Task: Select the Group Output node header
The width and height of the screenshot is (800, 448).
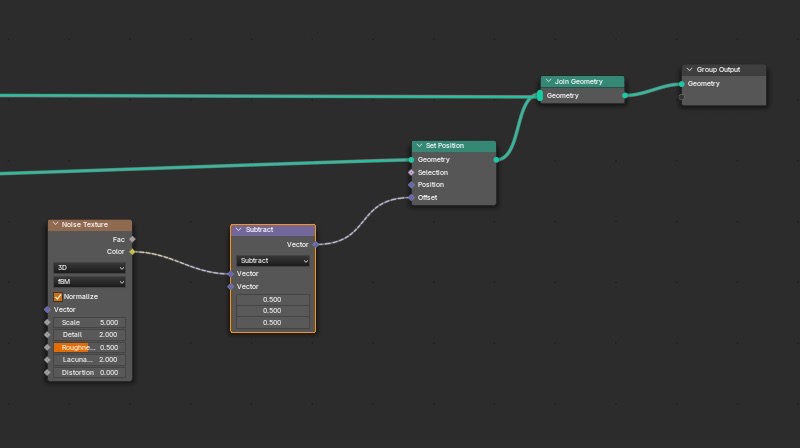Action: [723, 70]
